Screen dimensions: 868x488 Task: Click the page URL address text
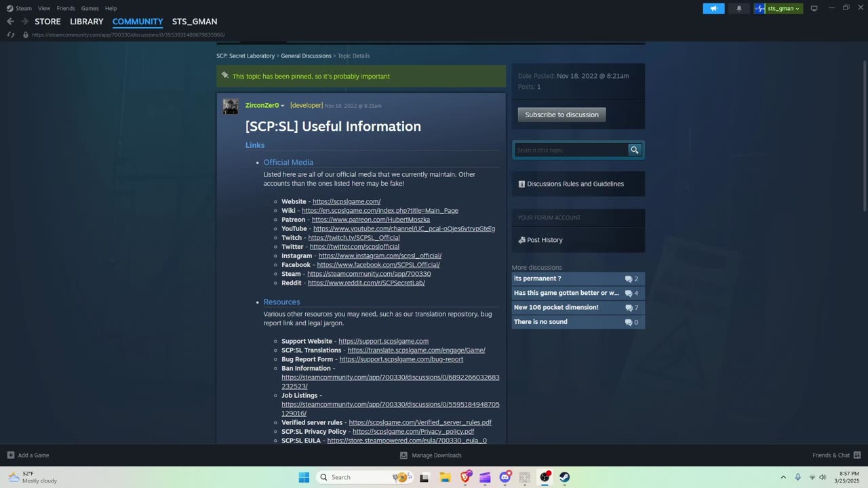pyautogui.click(x=128, y=35)
